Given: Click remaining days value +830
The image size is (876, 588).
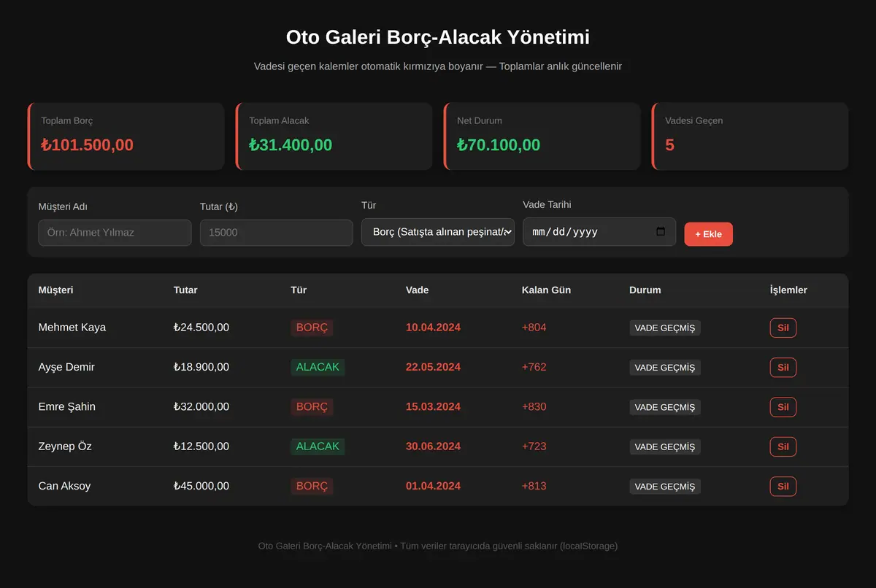Looking at the screenshot, I should [534, 406].
